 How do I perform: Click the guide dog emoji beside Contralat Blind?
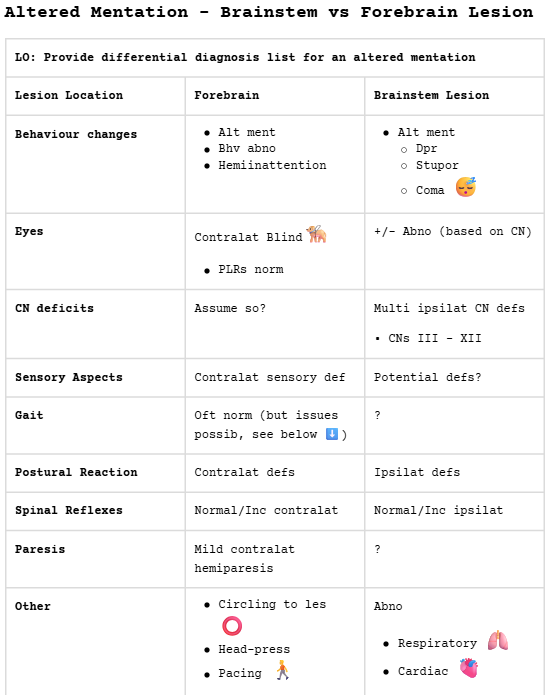316,234
